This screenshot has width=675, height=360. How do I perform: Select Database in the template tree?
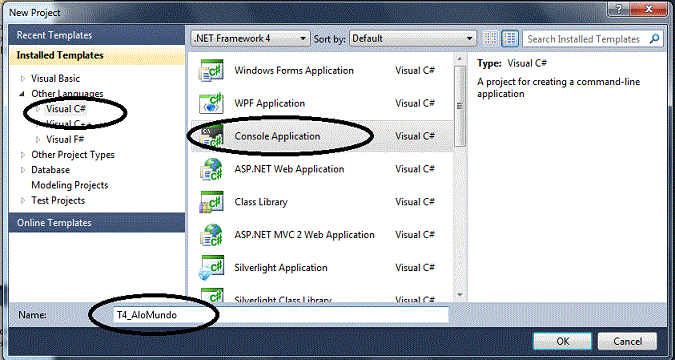50,170
